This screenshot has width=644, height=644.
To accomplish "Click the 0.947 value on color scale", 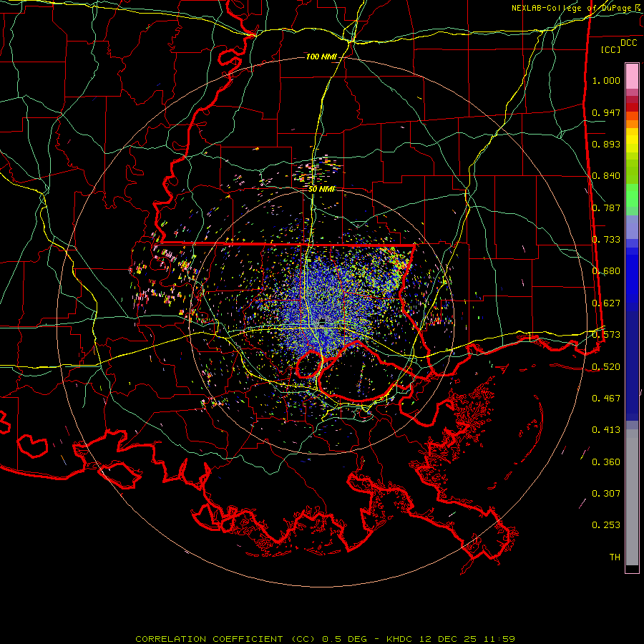I will (606, 112).
